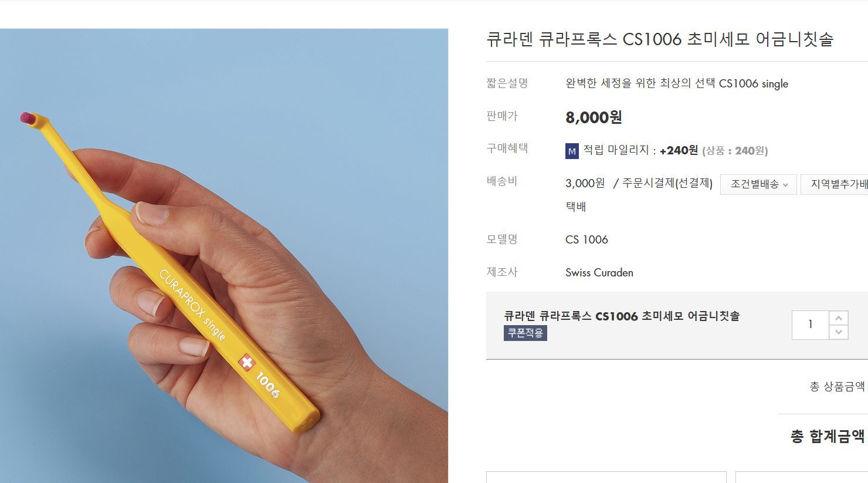
Task: Click the 쿠폰적용 coupon button
Action: (525, 333)
